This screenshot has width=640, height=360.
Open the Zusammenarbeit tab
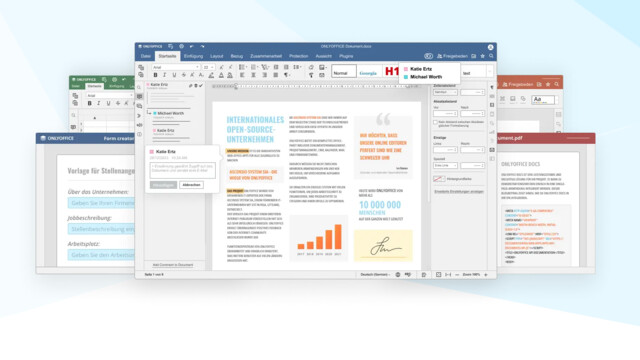(x=266, y=56)
